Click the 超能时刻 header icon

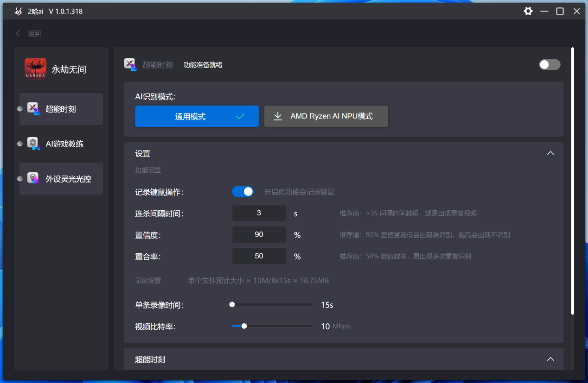131,64
